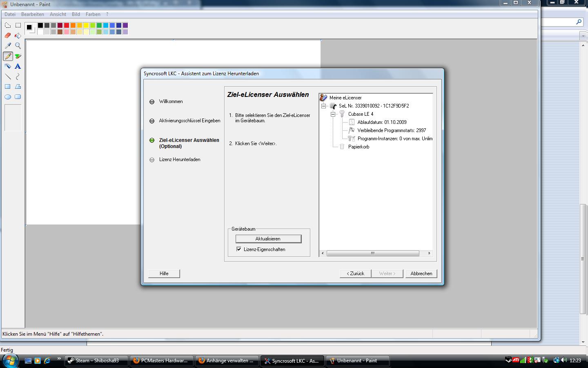Viewport: 588px width, 368px height.
Task: Open the Ansicht menu in Paint
Action: click(58, 14)
